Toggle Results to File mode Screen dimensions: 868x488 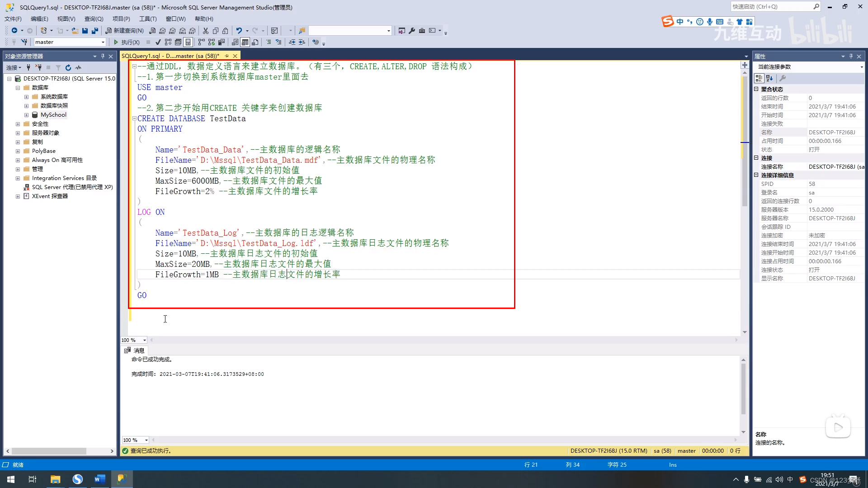pos(255,42)
